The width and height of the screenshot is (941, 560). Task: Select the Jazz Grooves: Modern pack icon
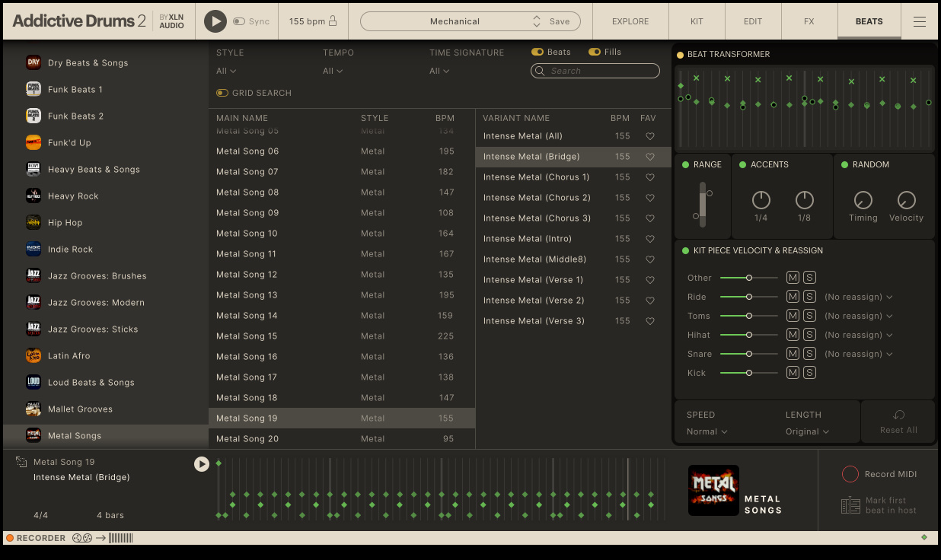coord(33,302)
